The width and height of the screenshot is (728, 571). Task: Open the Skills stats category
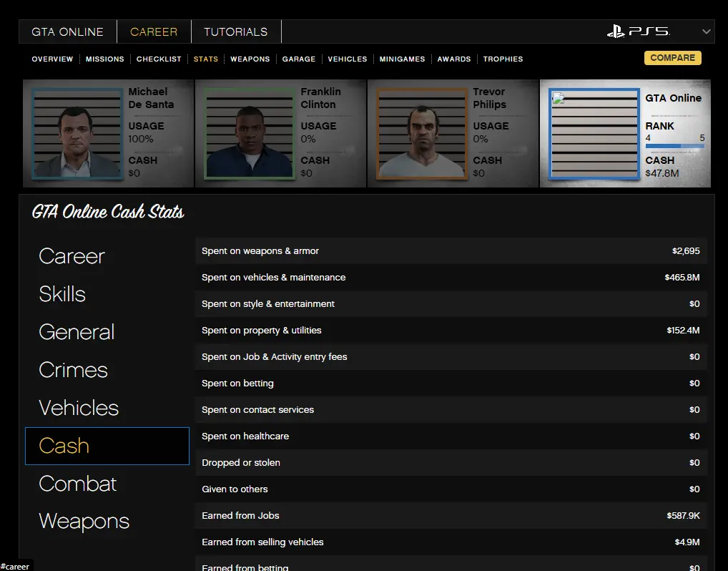click(62, 294)
